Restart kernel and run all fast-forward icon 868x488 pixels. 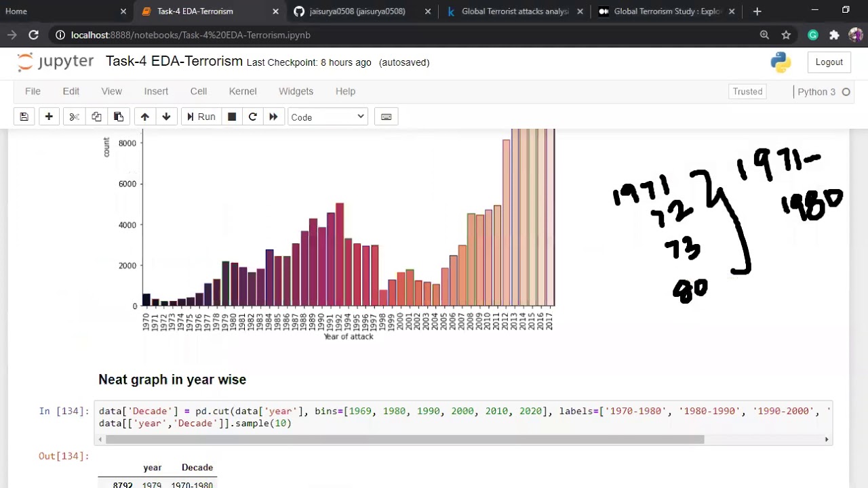point(273,117)
